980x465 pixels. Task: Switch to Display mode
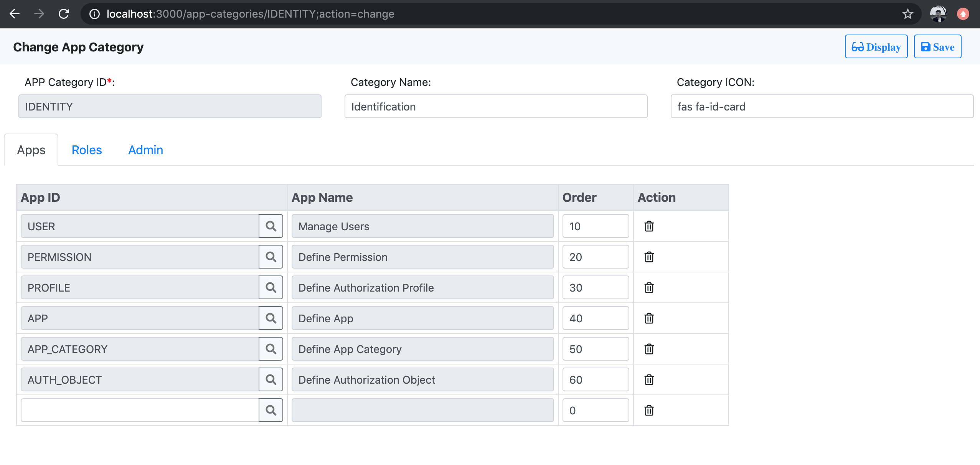pyautogui.click(x=876, y=47)
